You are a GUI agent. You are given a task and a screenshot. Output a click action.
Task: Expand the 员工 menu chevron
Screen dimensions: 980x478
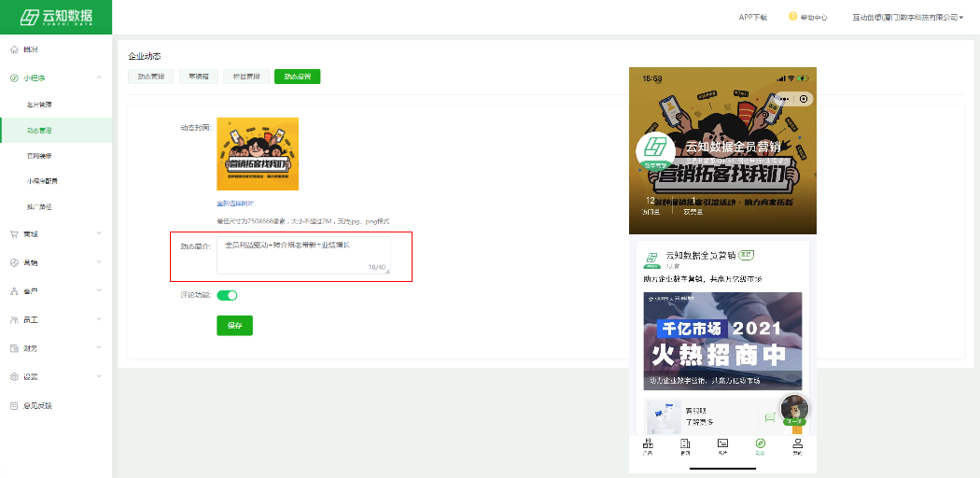[99, 320]
